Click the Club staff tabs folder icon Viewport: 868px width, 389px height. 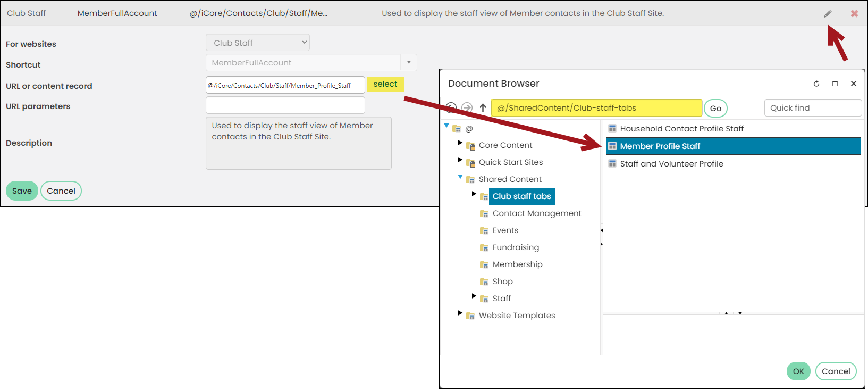[x=484, y=196]
